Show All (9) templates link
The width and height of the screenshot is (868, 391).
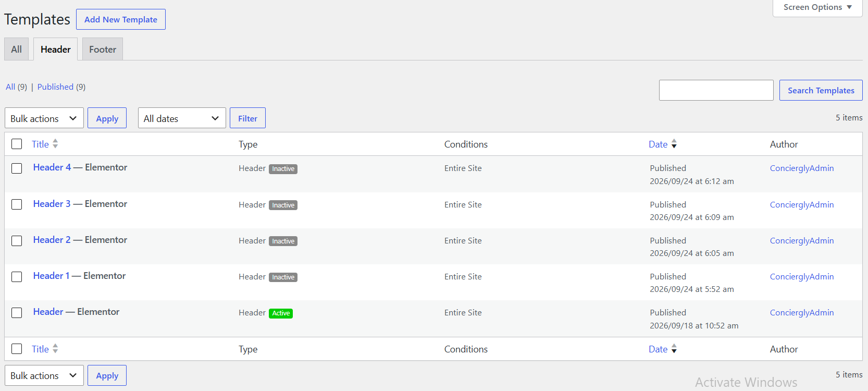16,87
